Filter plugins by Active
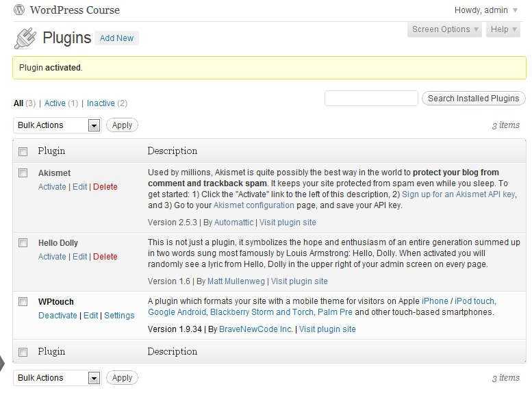Screen dimensions: 532x393 pyautogui.click(x=55, y=103)
